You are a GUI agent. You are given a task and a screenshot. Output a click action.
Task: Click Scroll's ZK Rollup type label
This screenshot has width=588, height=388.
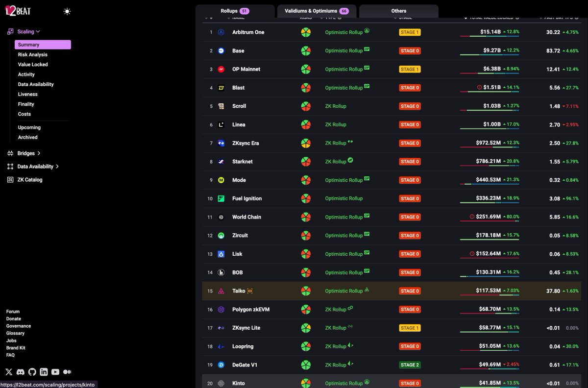point(336,106)
